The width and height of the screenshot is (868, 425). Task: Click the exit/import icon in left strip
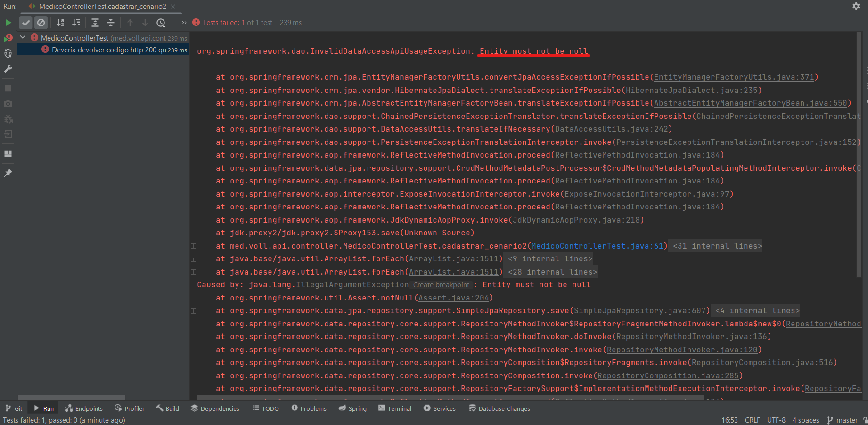[8, 134]
